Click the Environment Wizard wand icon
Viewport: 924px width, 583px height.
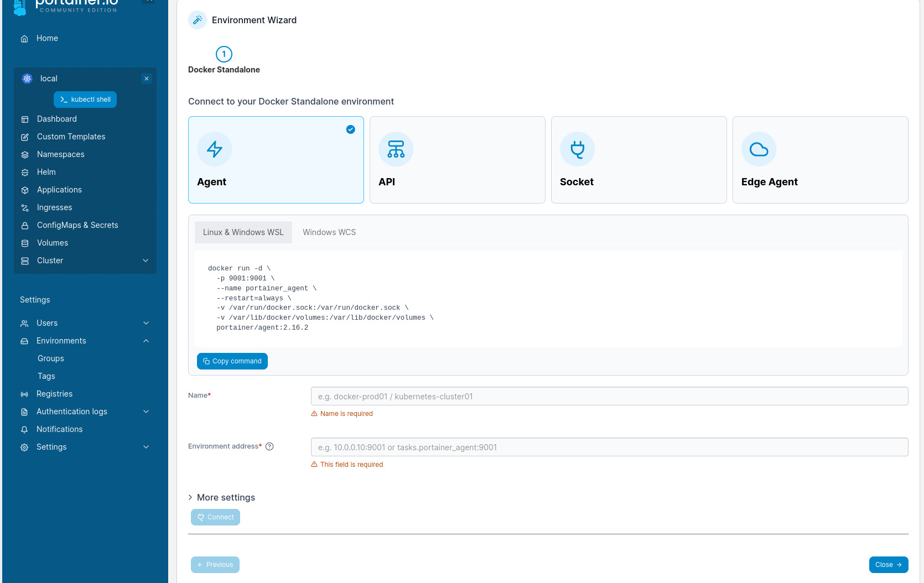197,20
